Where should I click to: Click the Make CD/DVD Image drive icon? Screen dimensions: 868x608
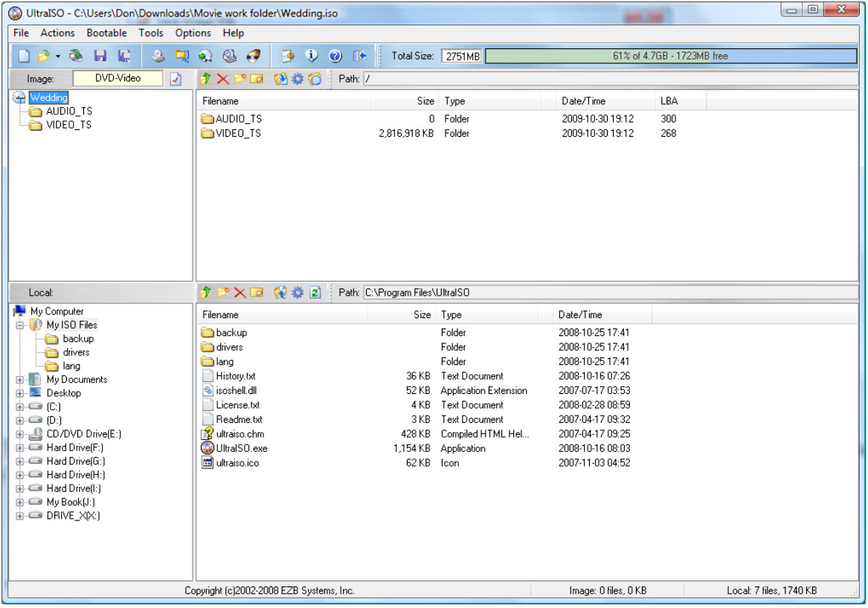tap(158, 56)
